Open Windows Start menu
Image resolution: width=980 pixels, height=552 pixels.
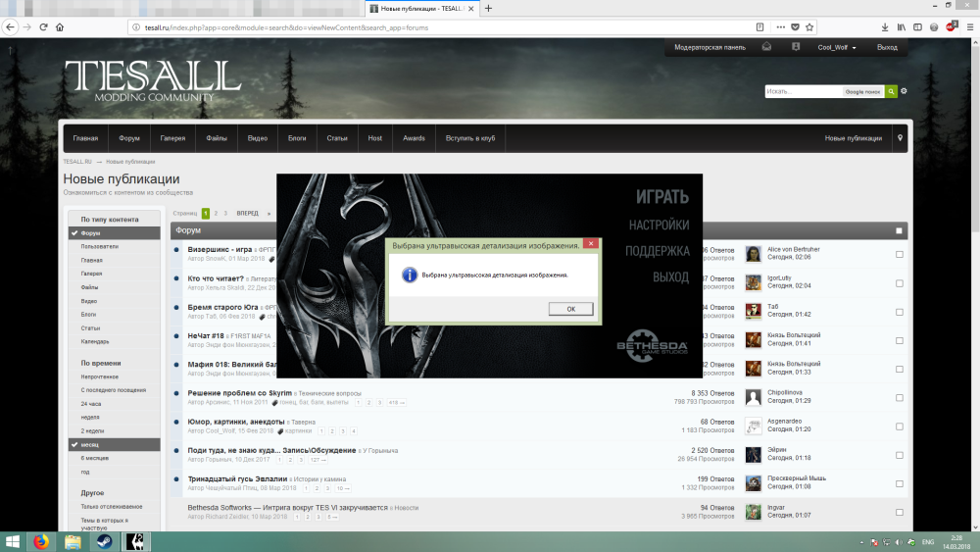coord(13,541)
